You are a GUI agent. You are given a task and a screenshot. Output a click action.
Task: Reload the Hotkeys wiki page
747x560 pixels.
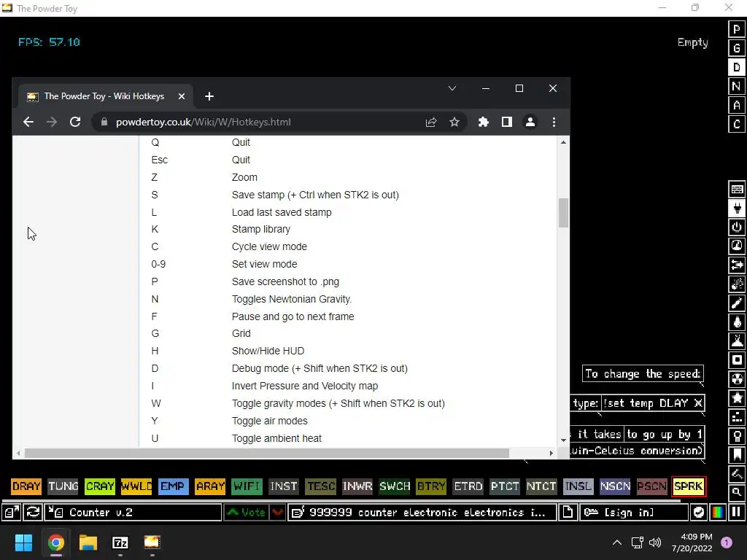click(x=75, y=122)
